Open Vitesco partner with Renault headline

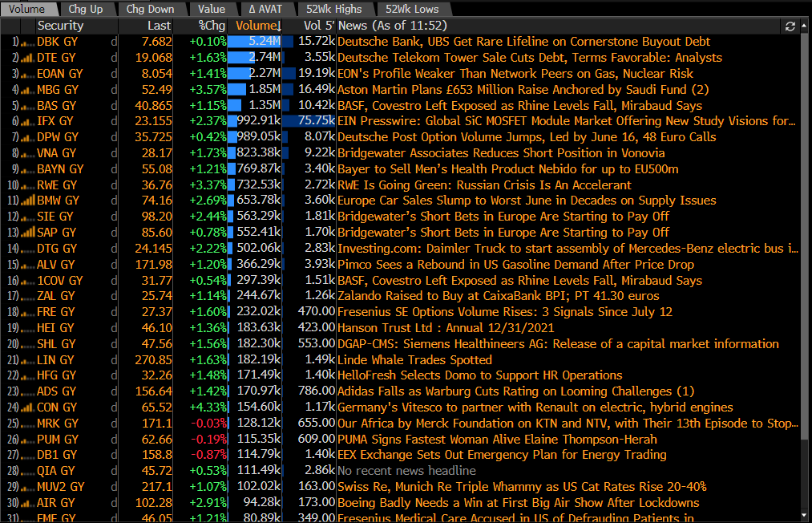535,407
